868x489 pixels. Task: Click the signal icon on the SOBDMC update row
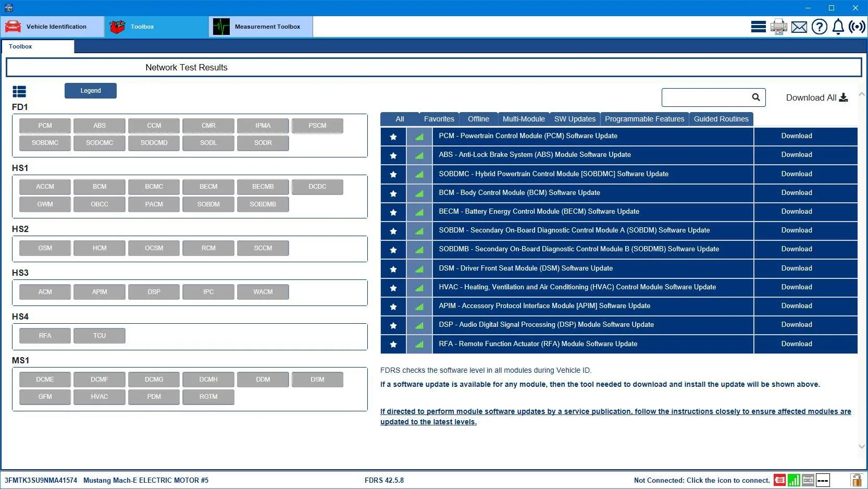coord(419,174)
